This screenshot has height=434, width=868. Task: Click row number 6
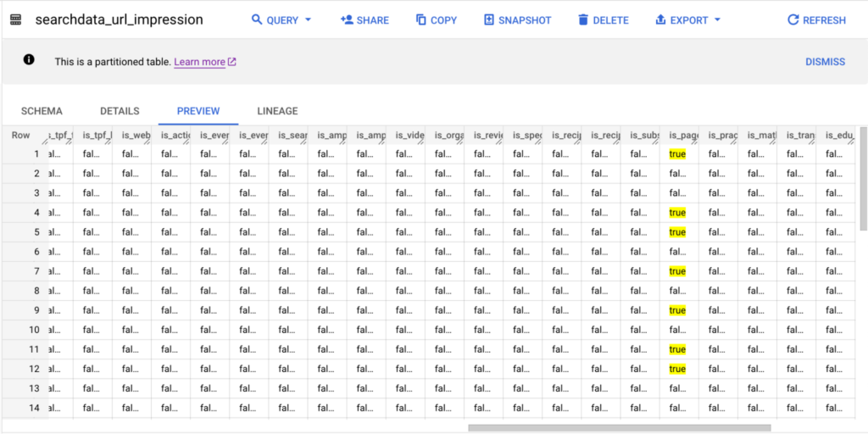[x=36, y=252]
